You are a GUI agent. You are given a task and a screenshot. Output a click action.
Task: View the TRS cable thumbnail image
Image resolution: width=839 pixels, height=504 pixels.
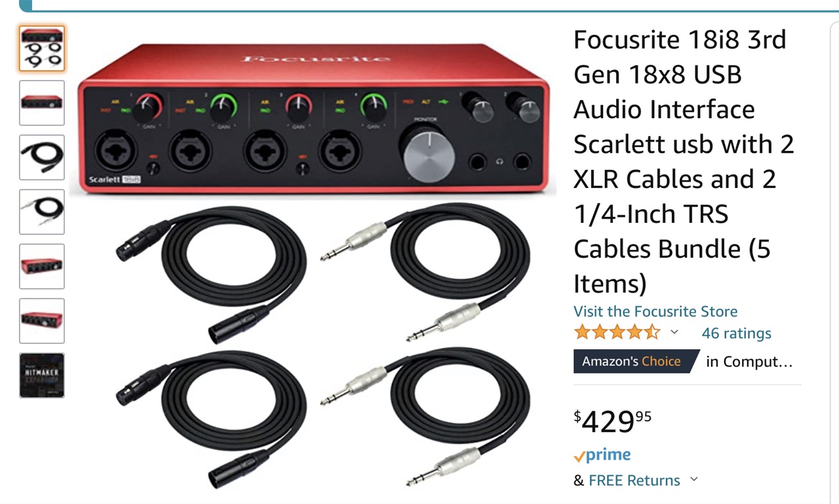click(x=42, y=212)
